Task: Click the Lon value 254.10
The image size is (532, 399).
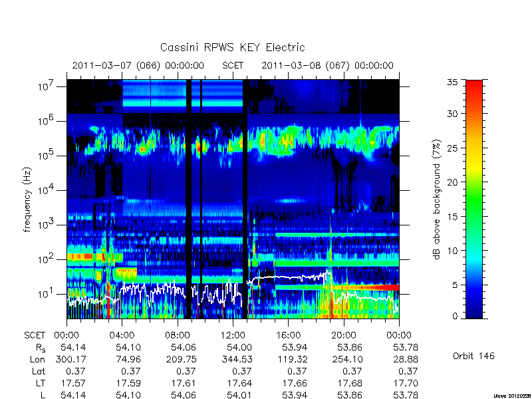Action: click(346, 359)
